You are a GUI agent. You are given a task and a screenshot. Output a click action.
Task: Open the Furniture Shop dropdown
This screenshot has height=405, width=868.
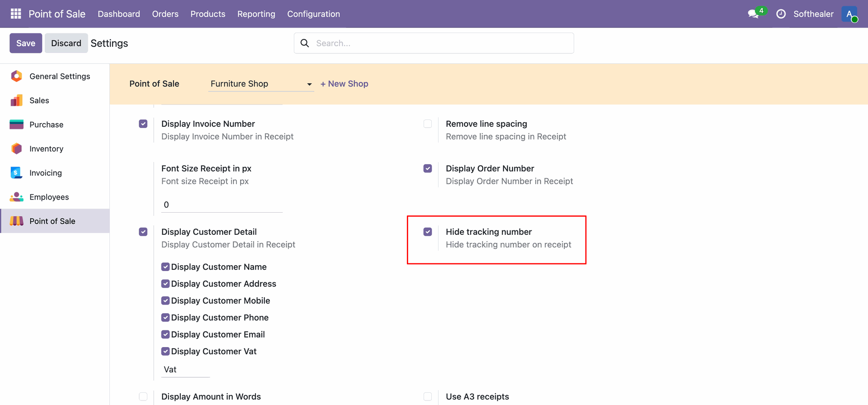pyautogui.click(x=261, y=84)
